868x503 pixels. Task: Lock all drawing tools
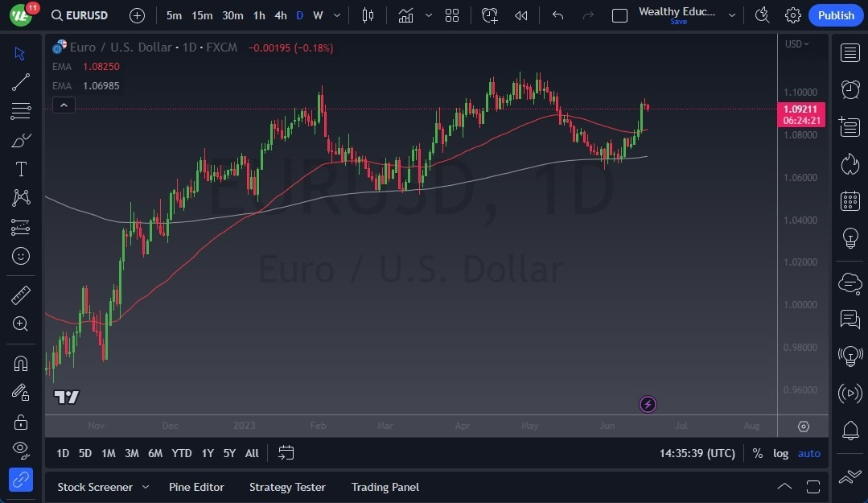pyautogui.click(x=21, y=421)
